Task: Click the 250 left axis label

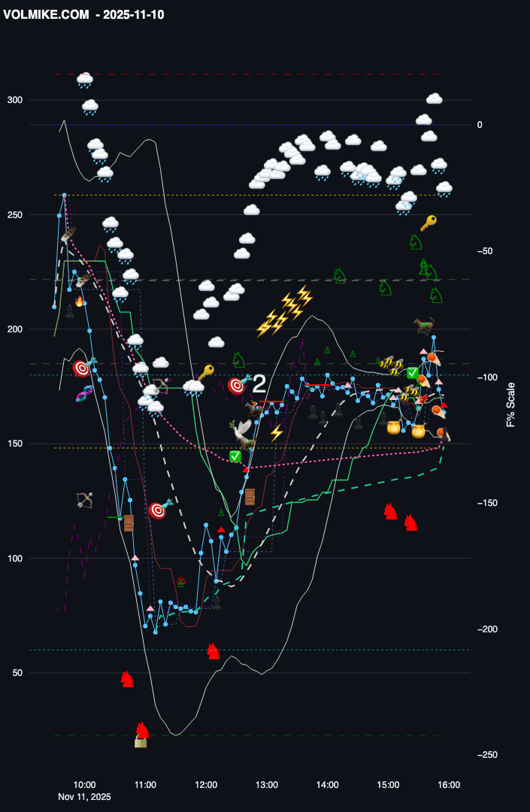Action: pyautogui.click(x=15, y=215)
